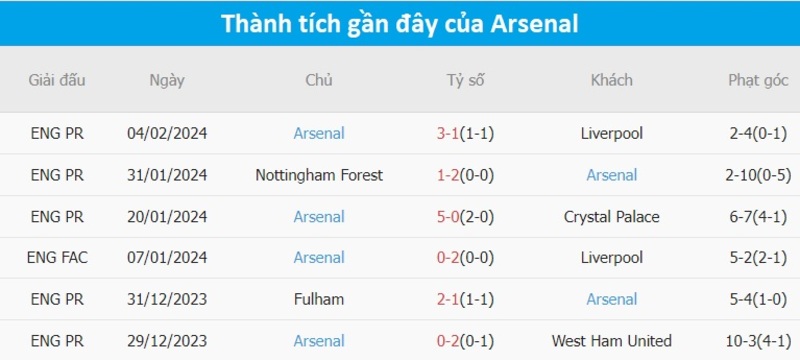The image size is (800, 360).
Task: Click Arsenal link in ENG FAC row
Action: [319, 258]
